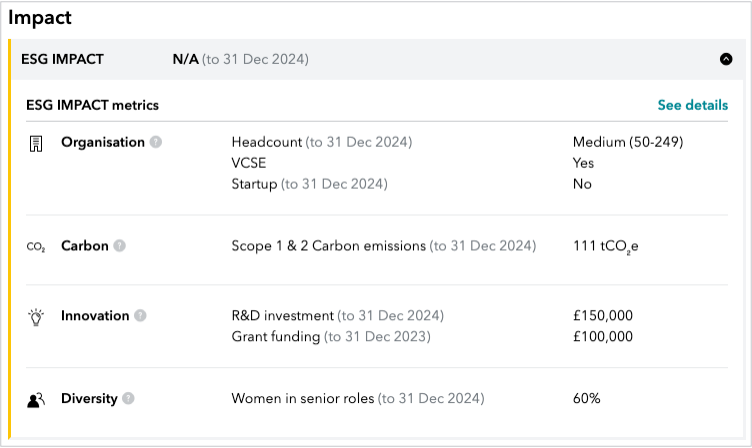Click the Organisation help question mark icon
The image size is (752, 448).
click(x=155, y=142)
